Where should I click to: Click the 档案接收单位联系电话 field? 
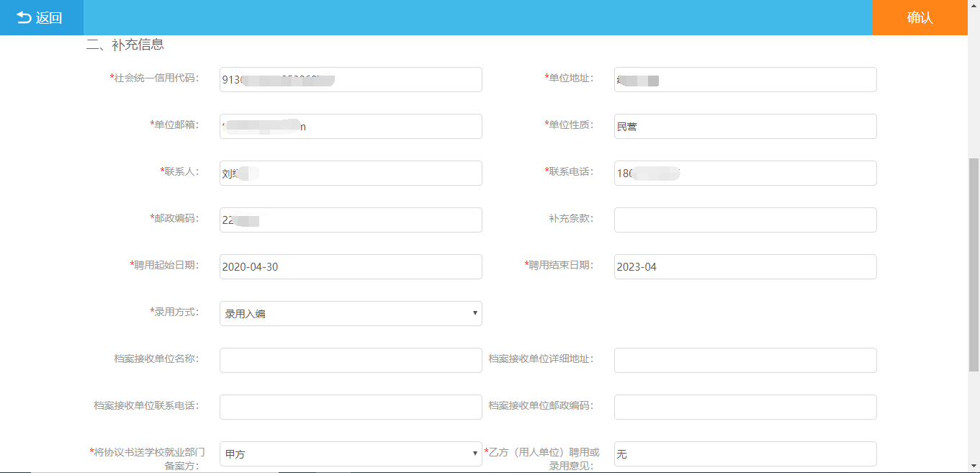pos(351,407)
